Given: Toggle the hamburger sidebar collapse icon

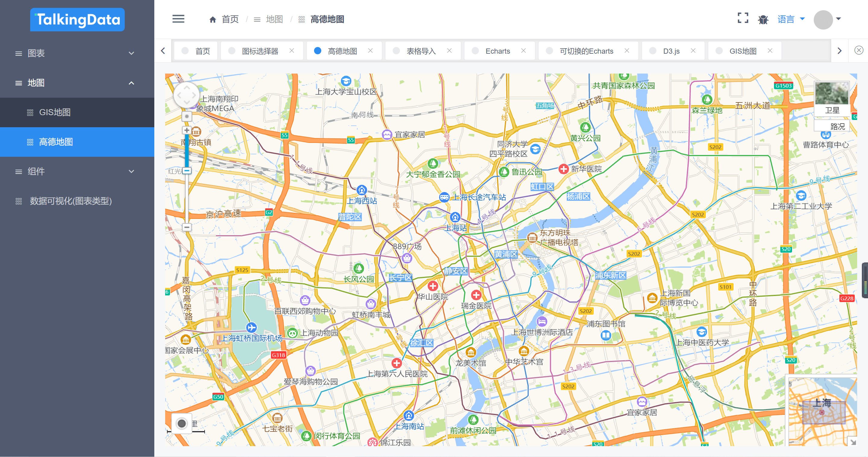Looking at the screenshot, I should click(178, 19).
